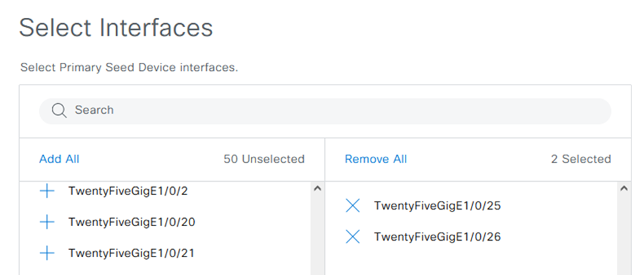Click plus icon beside TwentyFiveGigE1/0/20
The width and height of the screenshot is (644, 275).
[47, 222]
